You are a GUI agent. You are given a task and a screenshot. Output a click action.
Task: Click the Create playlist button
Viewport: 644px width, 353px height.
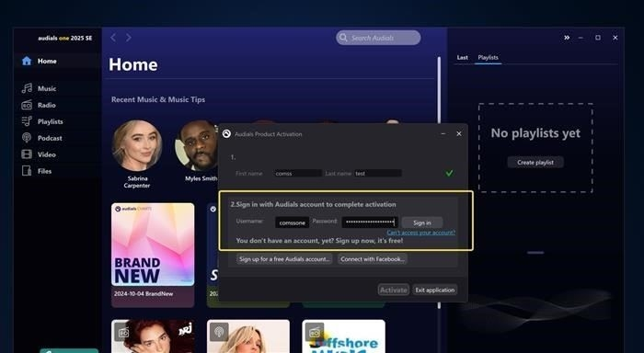coord(535,162)
